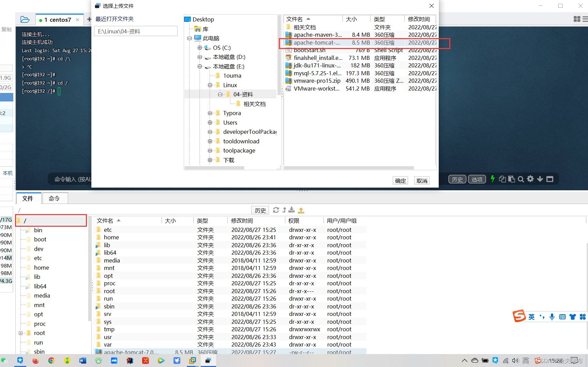This screenshot has height=367, width=588.
Task: Expand the toolpackage folder node
Action: [x=210, y=150]
